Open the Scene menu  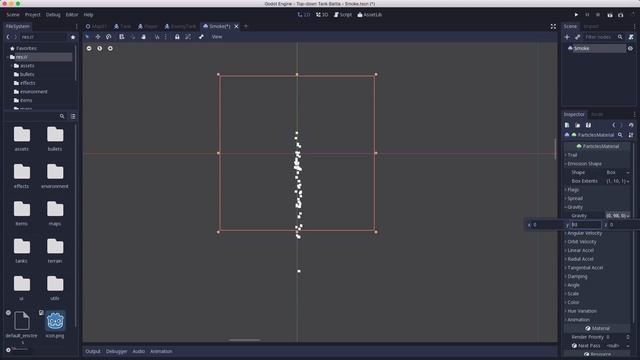click(x=13, y=15)
